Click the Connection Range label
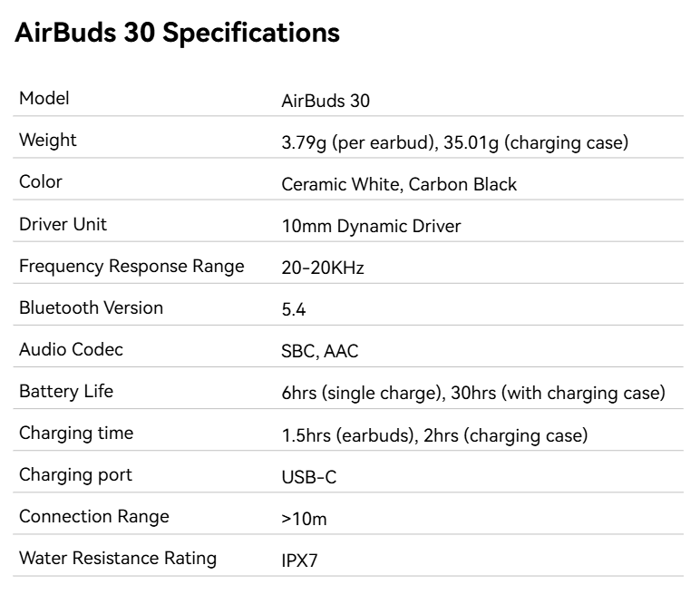The width and height of the screenshot is (700, 614). 94,517
